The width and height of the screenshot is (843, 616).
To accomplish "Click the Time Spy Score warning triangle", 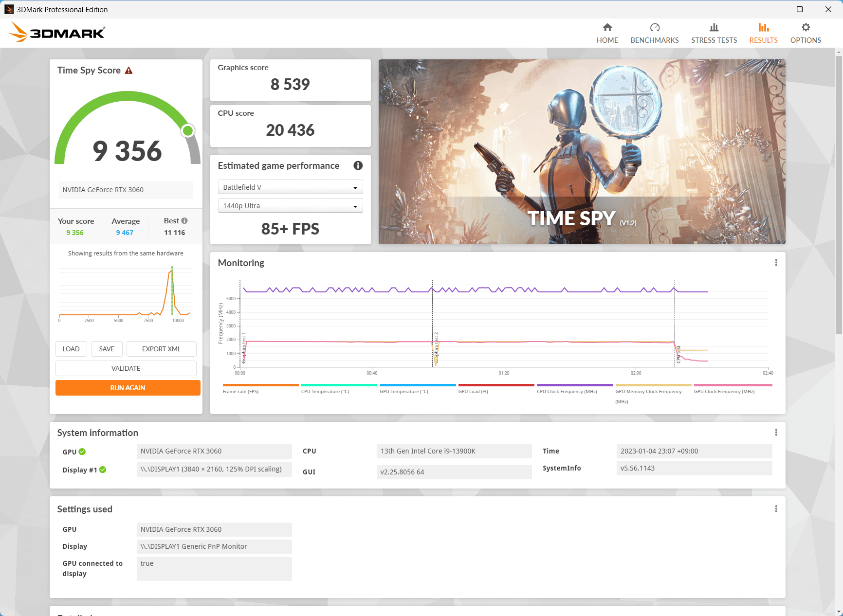I will [128, 71].
